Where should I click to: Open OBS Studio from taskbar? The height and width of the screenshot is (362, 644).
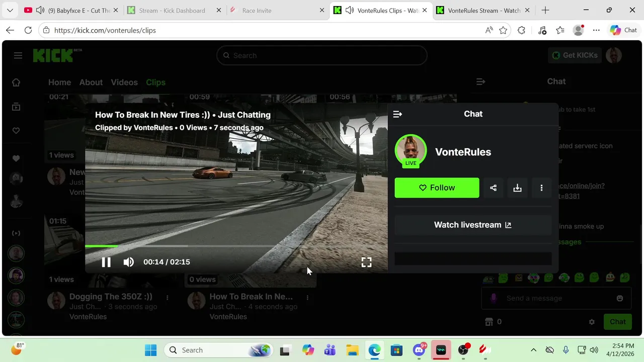pyautogui.click(x=463, y=350)
